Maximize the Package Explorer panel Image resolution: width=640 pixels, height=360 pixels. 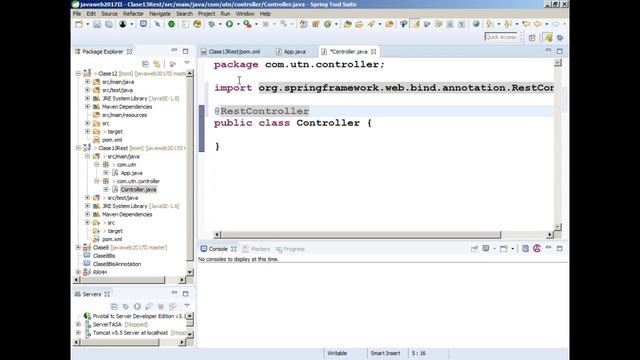pyautogui.click(x=186, y=51)
